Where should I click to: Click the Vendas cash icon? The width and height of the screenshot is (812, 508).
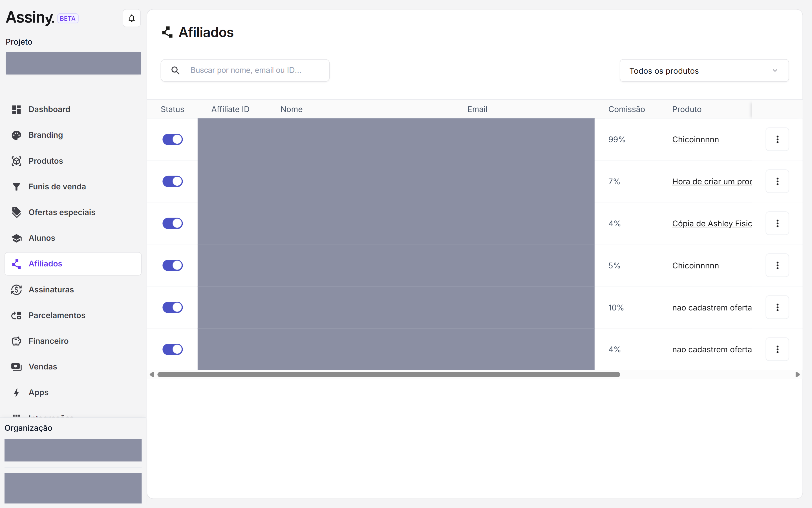coord(16,367)
